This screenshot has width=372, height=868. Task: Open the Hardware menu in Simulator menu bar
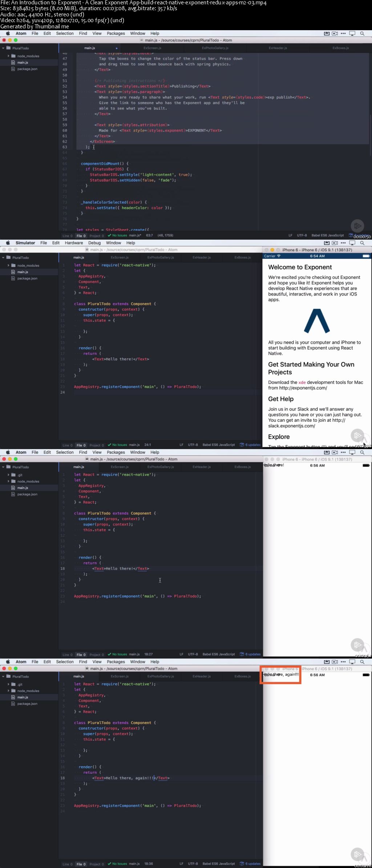74,243
